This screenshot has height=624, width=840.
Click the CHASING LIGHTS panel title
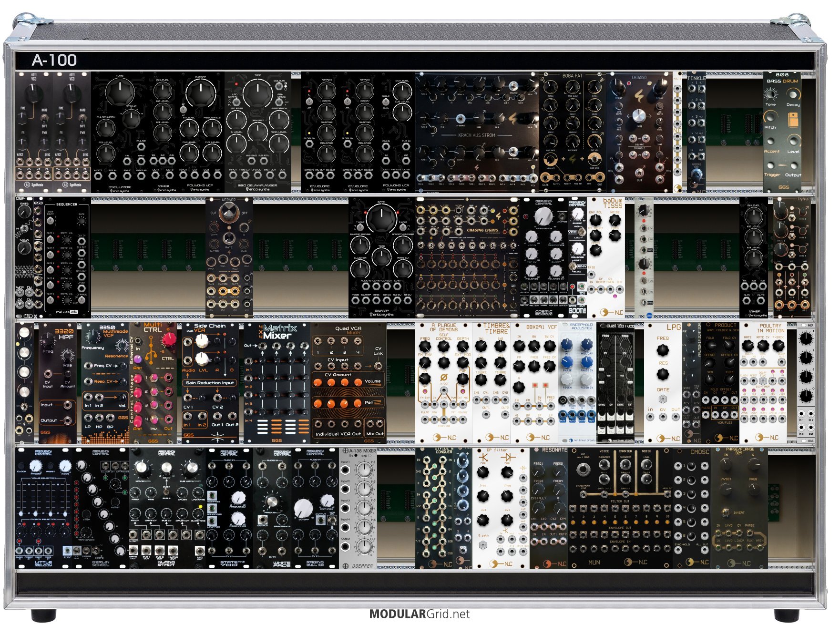482,230
